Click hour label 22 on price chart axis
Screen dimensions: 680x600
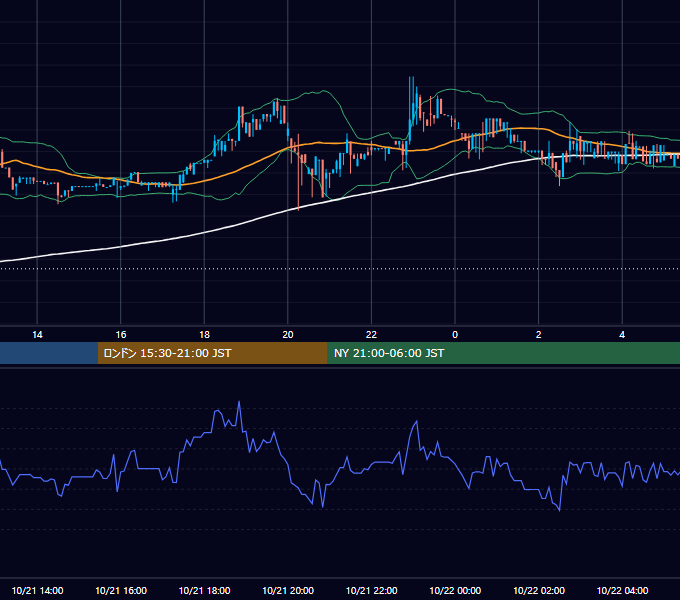point(371,334)
